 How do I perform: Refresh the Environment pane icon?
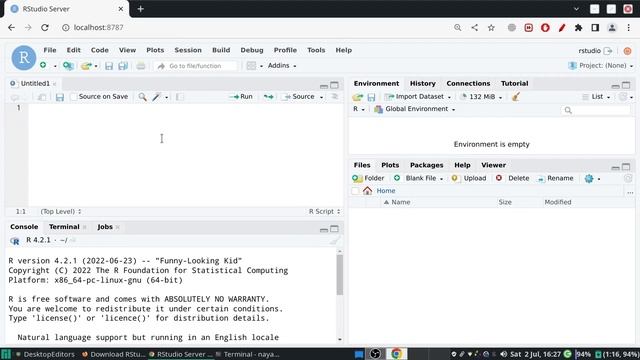[623, 97]
